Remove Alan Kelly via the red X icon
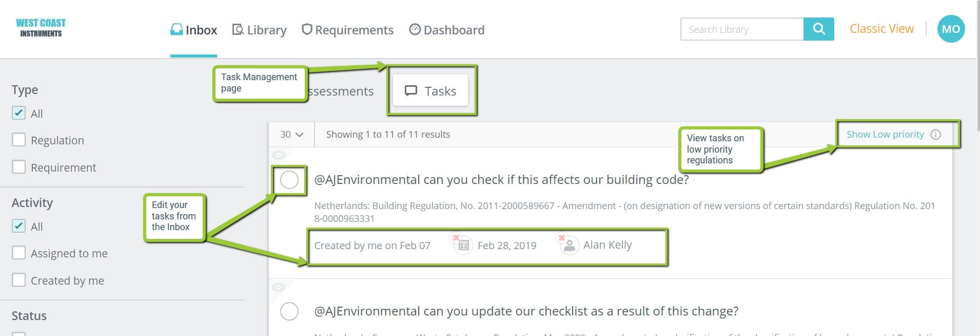Viewport: 980px width, 336px height. pos(563,237)
